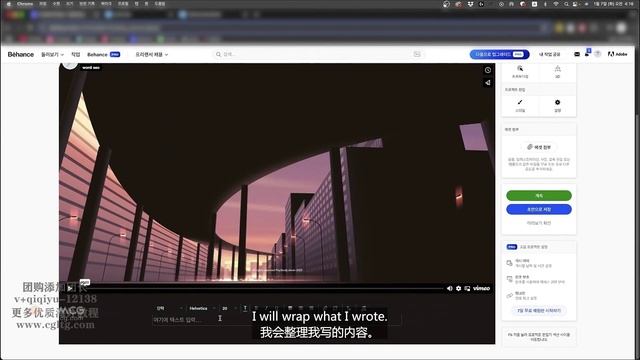Click the Vimeo logo in player
The height and width of the screenshot is (360, 640).
(x=481, y=289)
